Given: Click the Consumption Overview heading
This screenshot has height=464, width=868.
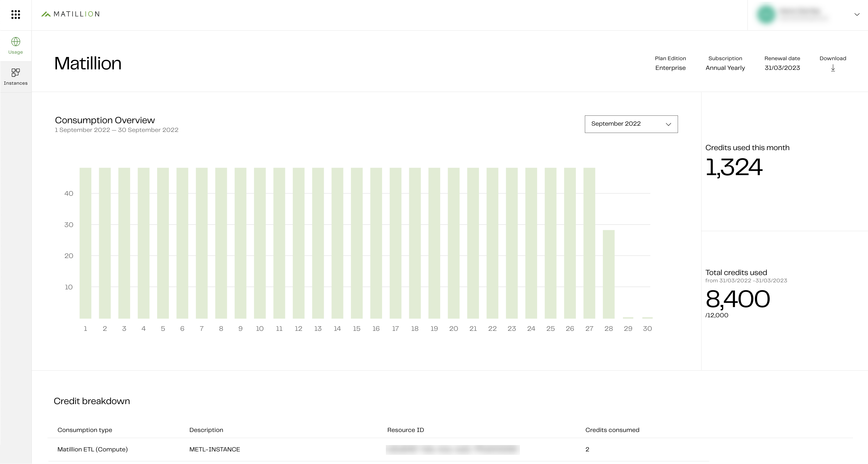Looking at the screenshot, I should tap(105, 120).
